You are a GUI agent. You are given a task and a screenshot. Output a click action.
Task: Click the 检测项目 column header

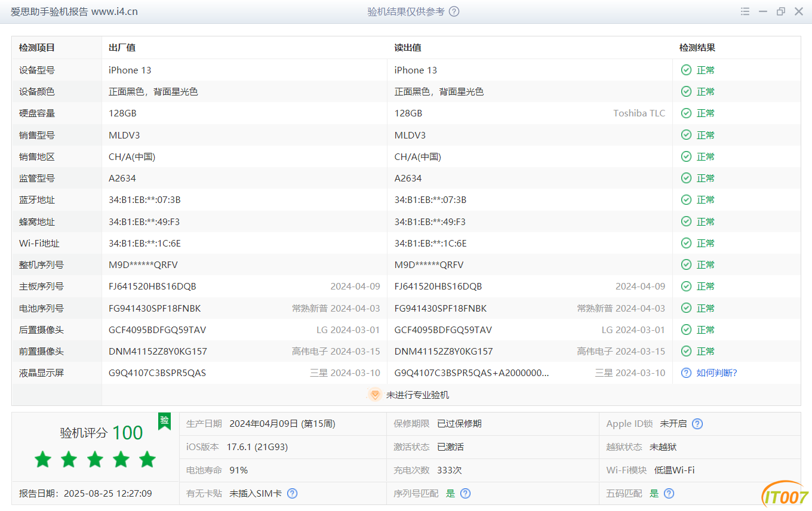click(x=37, y=48)
